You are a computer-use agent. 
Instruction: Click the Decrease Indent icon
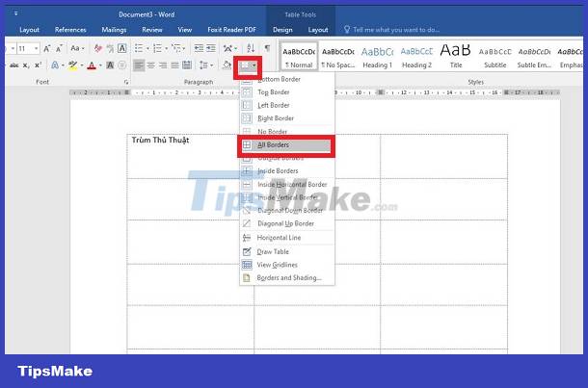click(199, 48)
